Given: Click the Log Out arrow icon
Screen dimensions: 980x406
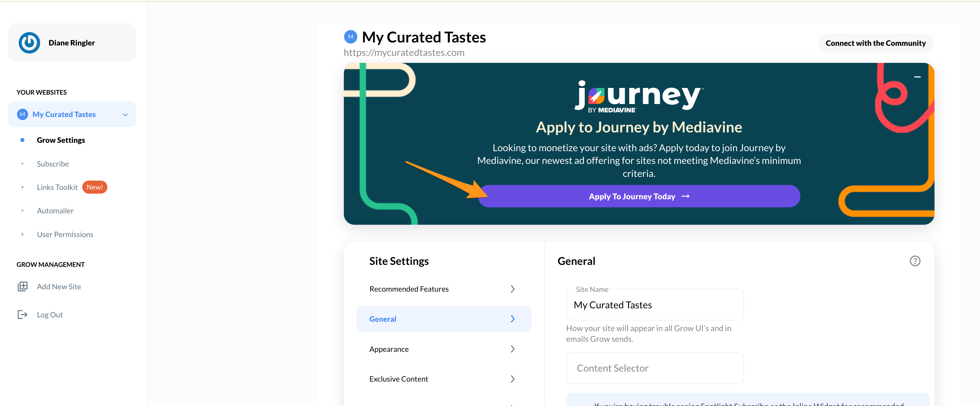Looking at the screenshot, I should coord(22,314).
